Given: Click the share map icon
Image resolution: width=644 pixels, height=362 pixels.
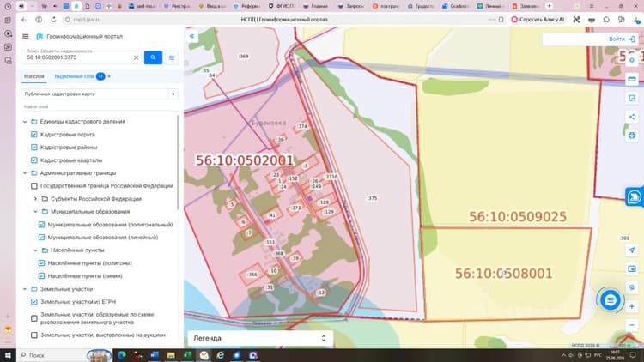Looking at the screenshot, I should coord(632,117).
